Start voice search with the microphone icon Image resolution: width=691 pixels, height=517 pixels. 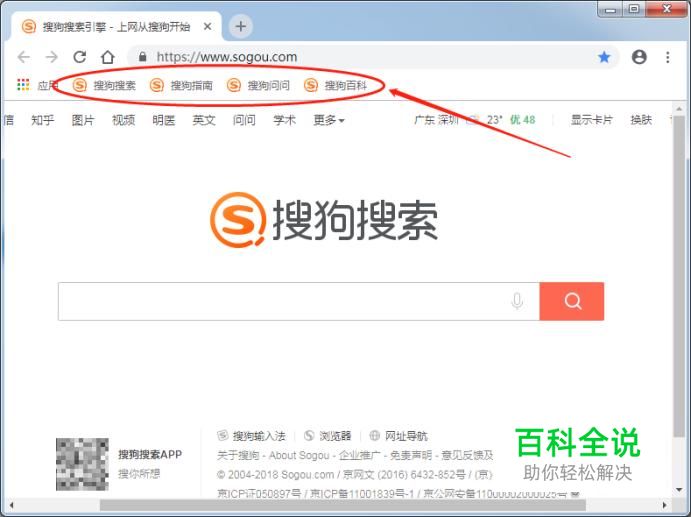[x=517, y=301]
